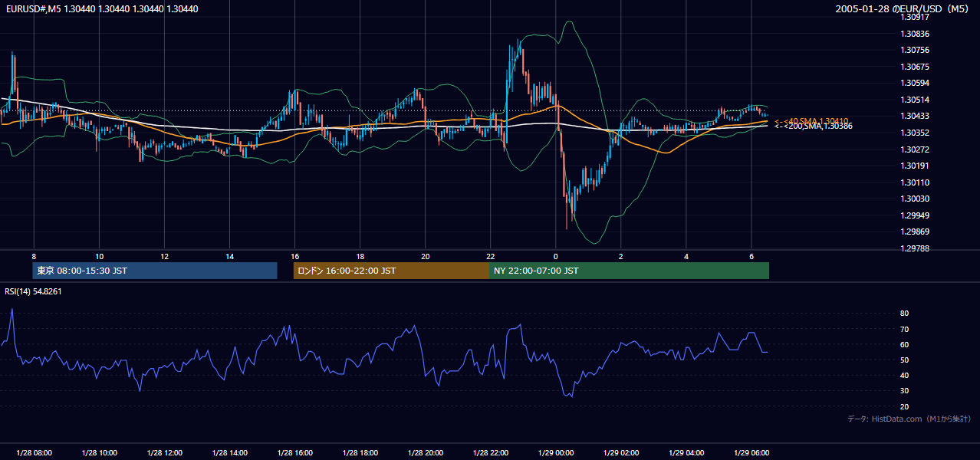Click price axis label 1.30514
Screen dimensions: 980x460
[x=915, y=100]
